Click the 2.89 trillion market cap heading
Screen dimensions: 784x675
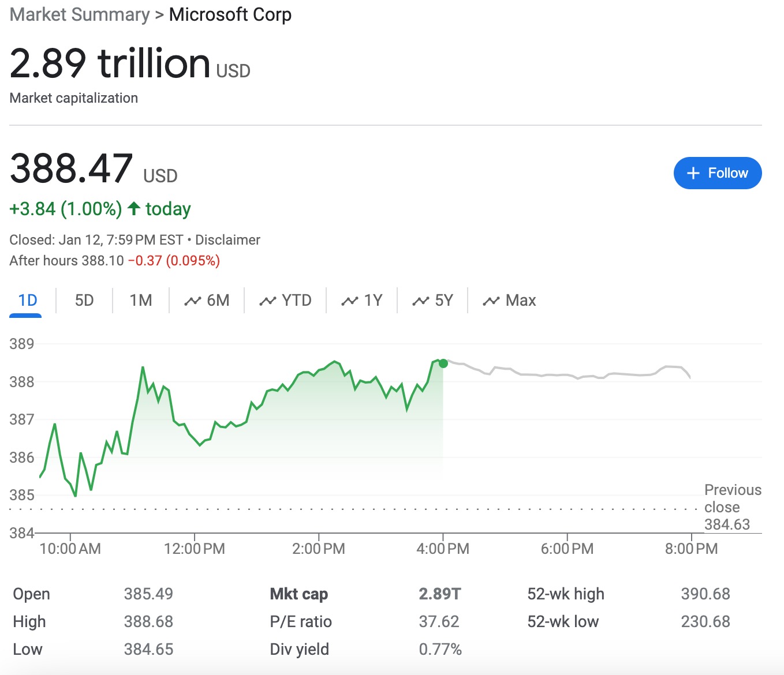pyautogui.click(x=110, y=63)
